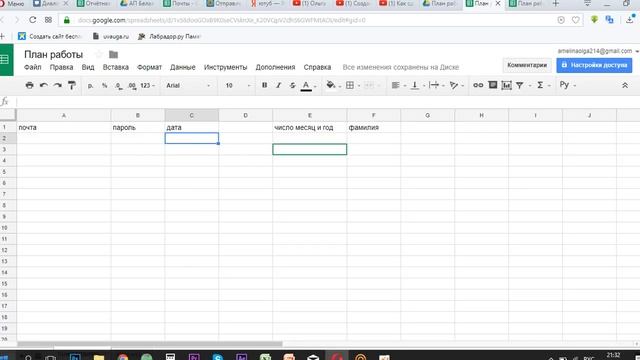Open the Справка menu
The height and width of the screenshot is (360, 640).
(x=317, y=67)
